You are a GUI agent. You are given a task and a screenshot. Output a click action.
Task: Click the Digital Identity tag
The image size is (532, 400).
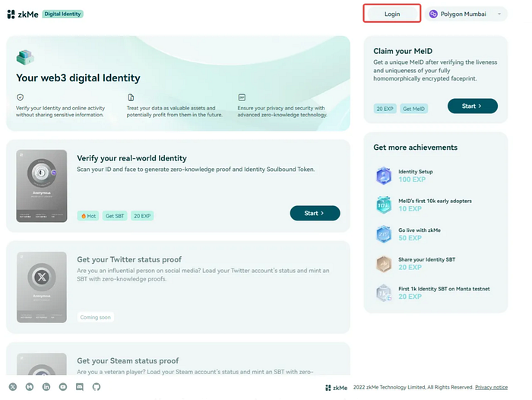[63, 14]
